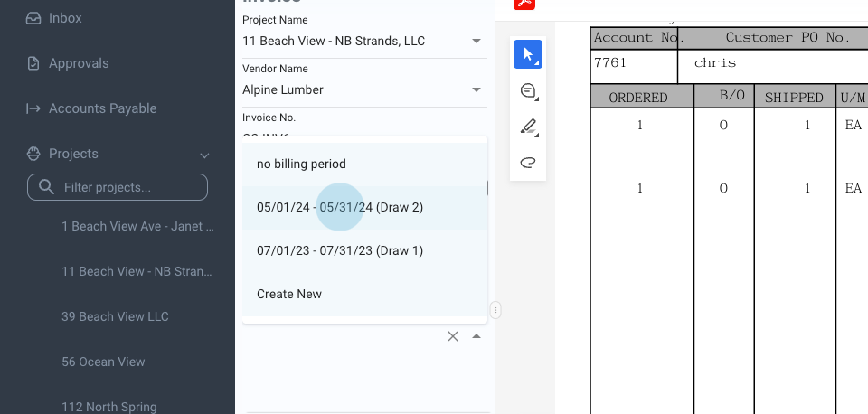
Task: Choose the comment annotation tool
Action: click(x=528, y=91)
